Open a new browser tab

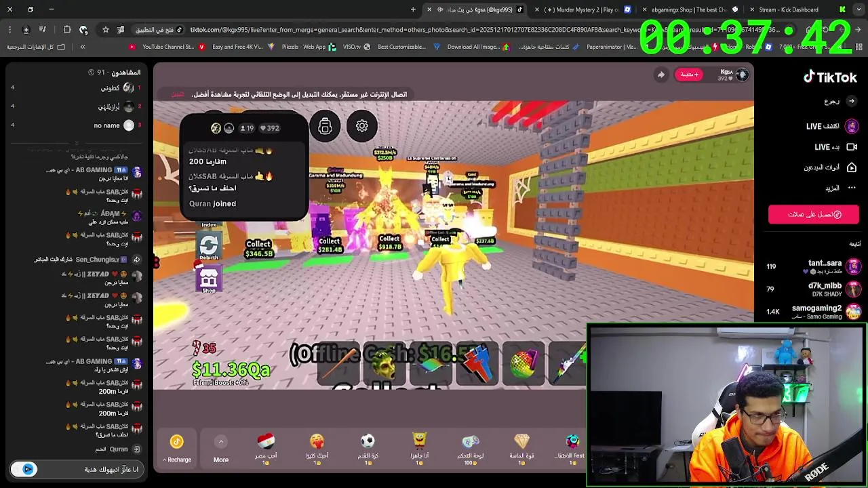pyautogui.click(x=413, y=9)
